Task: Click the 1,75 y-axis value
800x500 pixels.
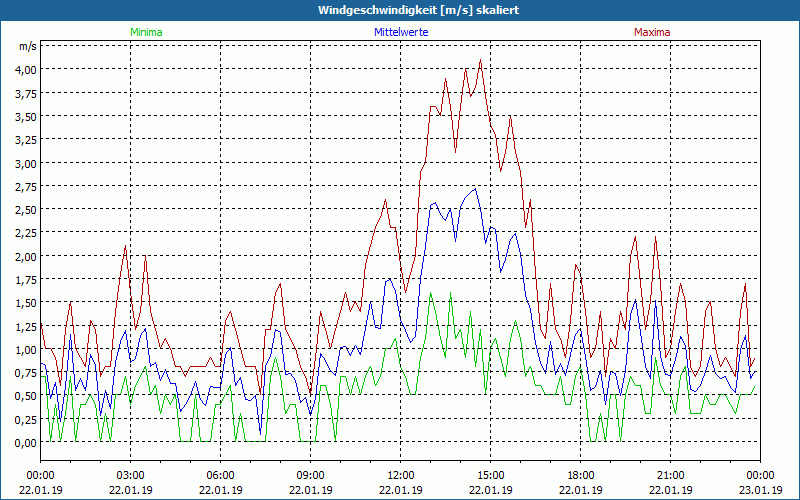Action: [x=26, y=280]
